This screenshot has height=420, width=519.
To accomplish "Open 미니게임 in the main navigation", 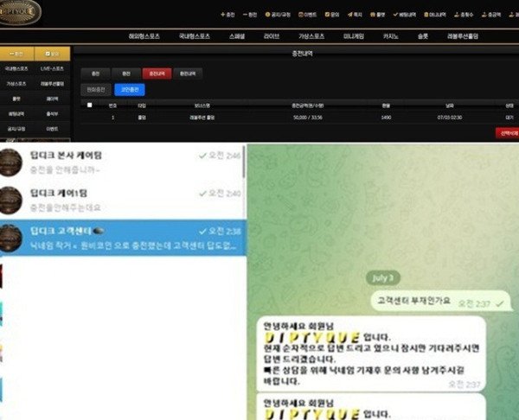I will [x=354, y=36].
